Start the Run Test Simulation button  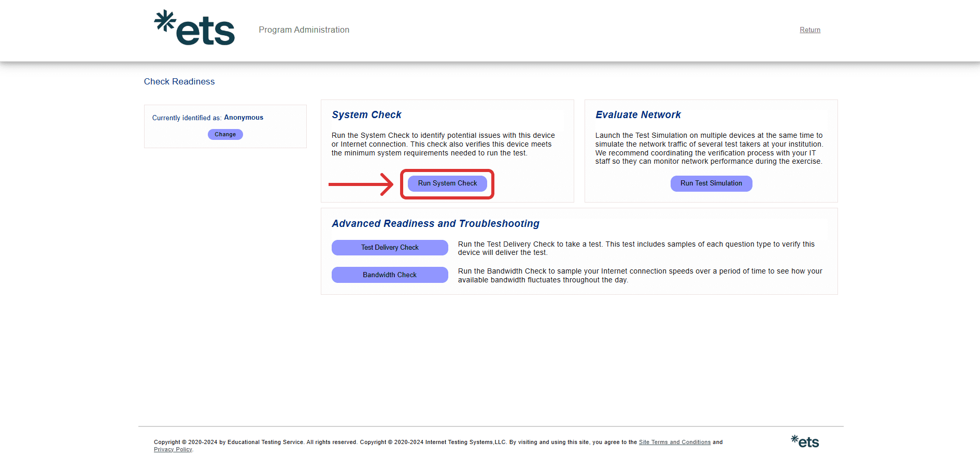click(711, 183)
